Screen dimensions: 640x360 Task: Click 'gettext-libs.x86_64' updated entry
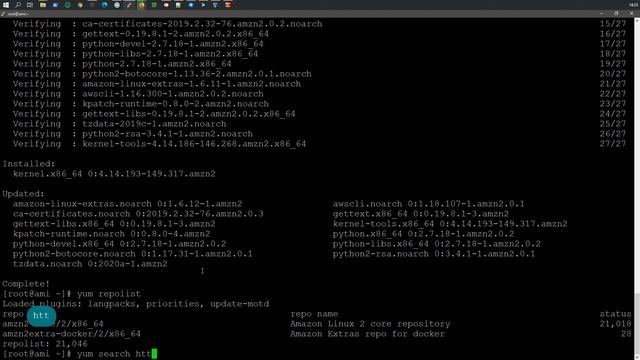click(x=114, y=224)
